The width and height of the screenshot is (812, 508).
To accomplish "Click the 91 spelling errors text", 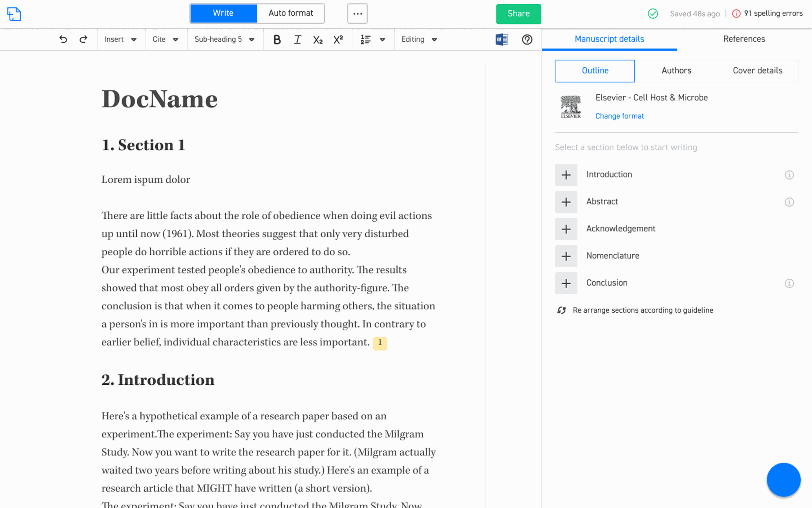I will point(773,14).
